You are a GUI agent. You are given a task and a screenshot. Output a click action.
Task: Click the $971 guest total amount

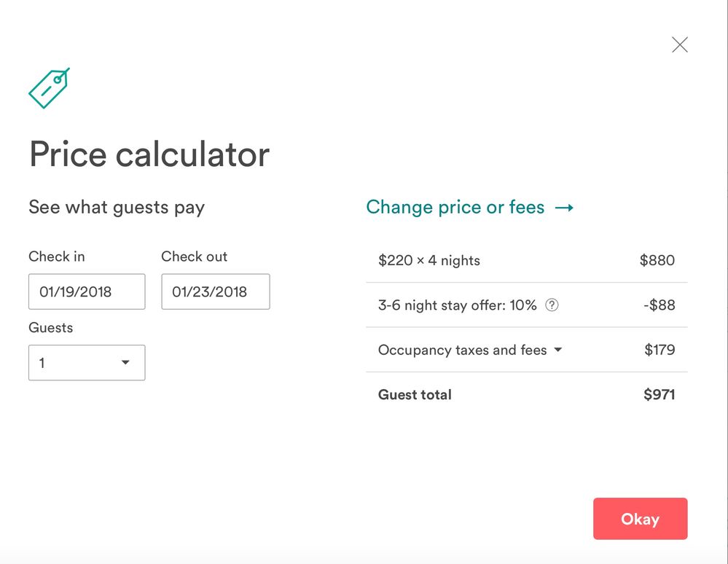659,395
